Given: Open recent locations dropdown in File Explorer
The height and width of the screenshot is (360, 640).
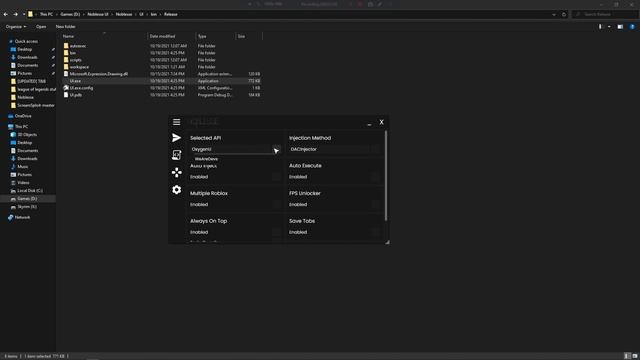Looking at the screenshot, I should point(24,14).
